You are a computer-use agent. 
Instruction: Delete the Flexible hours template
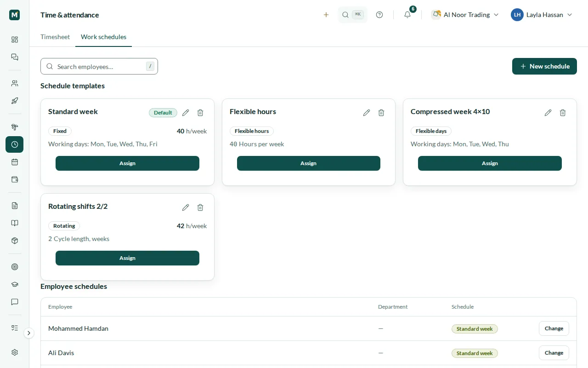[x=381, y=113]
